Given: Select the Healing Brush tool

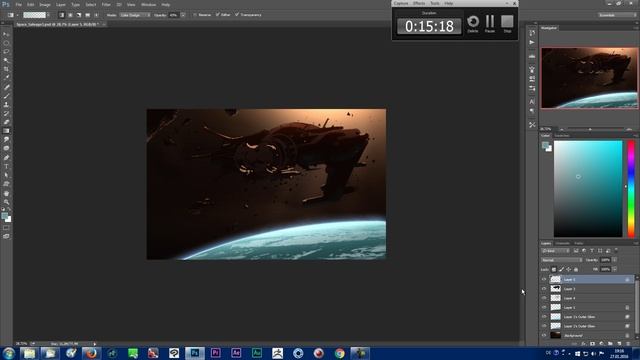Looking at the screenshot, I should [6, 87].
